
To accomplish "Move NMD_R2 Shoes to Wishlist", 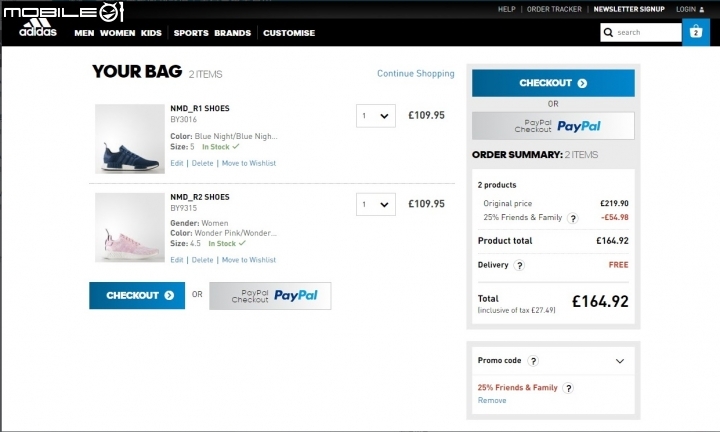I will (x=249, y=260).
